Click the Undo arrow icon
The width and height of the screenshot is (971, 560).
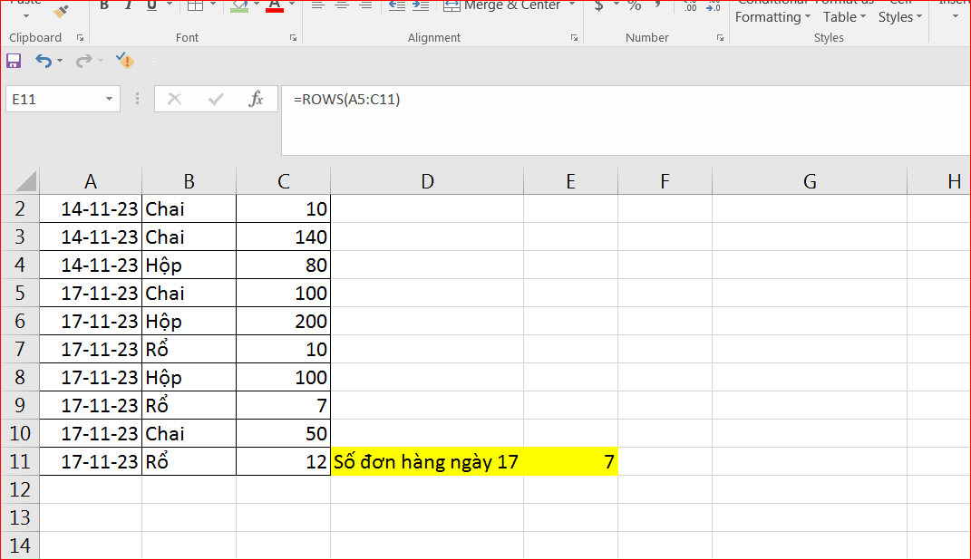pyautogui.click(x=44, y=61)
